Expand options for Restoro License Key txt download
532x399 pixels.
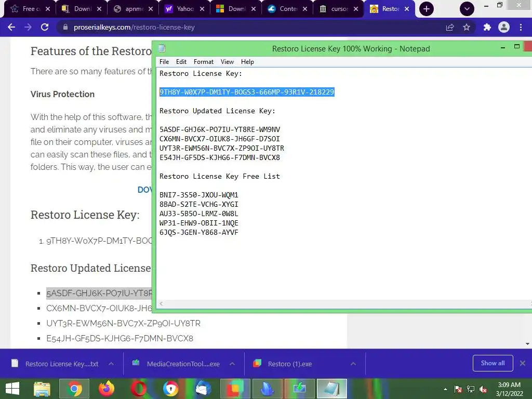(111, 364)
